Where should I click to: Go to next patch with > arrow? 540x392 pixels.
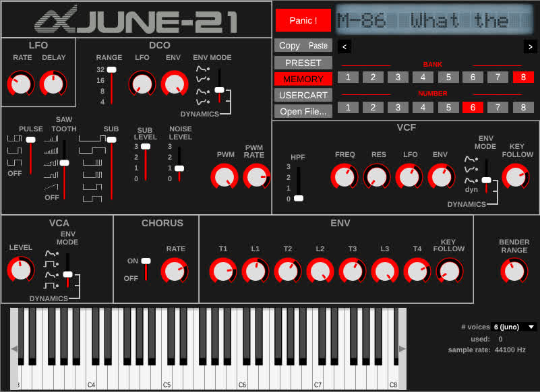tap(531, 46)
